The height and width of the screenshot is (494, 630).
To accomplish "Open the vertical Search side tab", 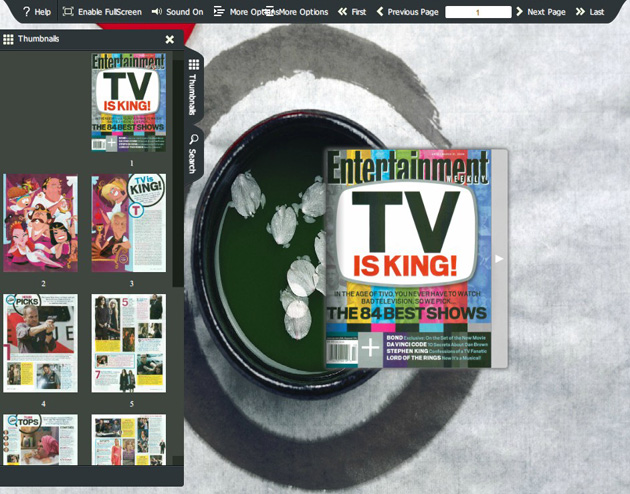I will point(193,154).
